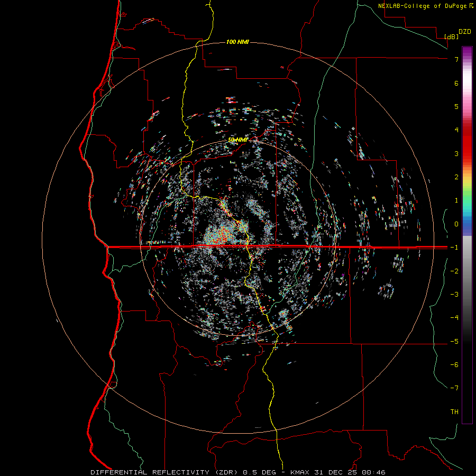Click the -2 value on the color scale
This screenshot has height=476, width=476.
[454, 271]
